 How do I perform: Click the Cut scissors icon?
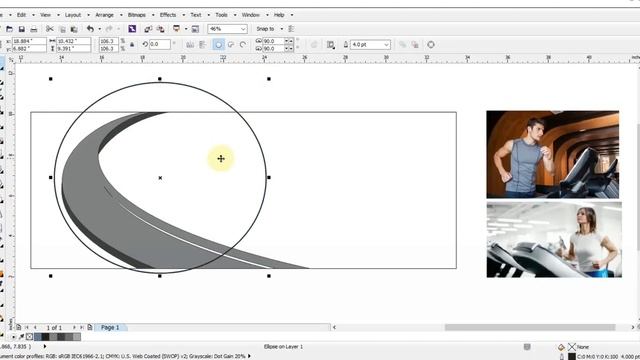(50, 29)
